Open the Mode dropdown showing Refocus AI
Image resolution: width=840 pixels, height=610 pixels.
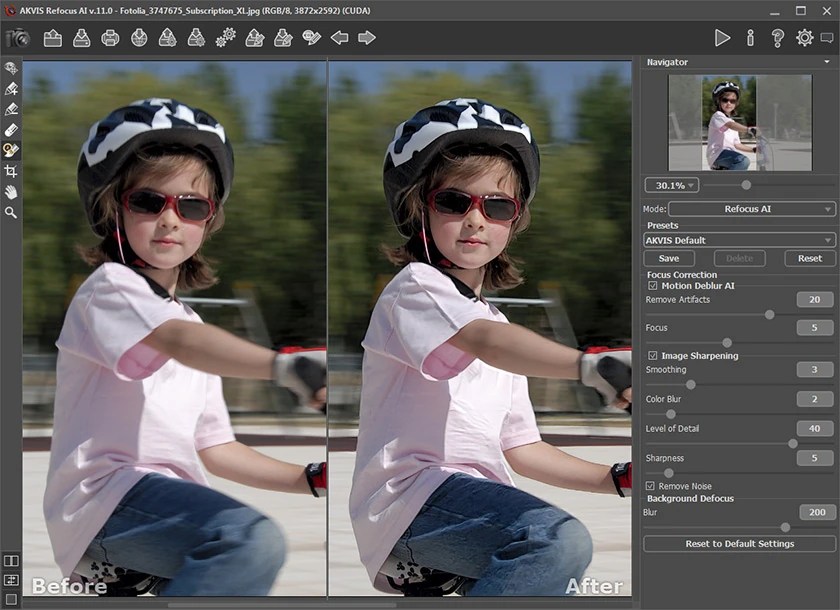[x=750, y=209]
